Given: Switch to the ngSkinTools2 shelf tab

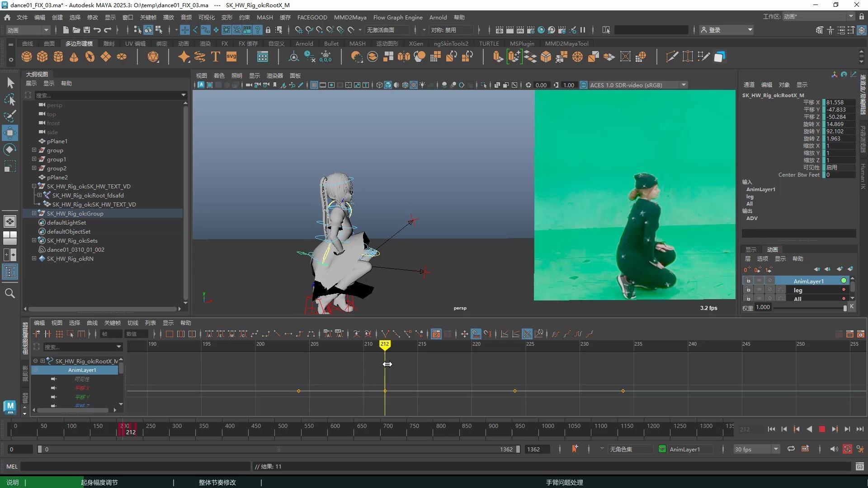Looking at the screenshot, I should 451,43.
